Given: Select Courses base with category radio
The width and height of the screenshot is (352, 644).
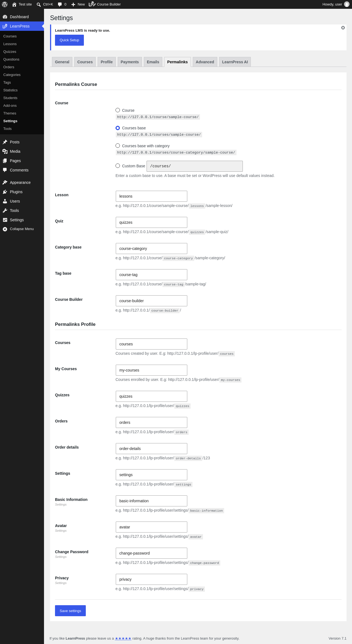Looking at the screenshot, I should pos(118,146).
